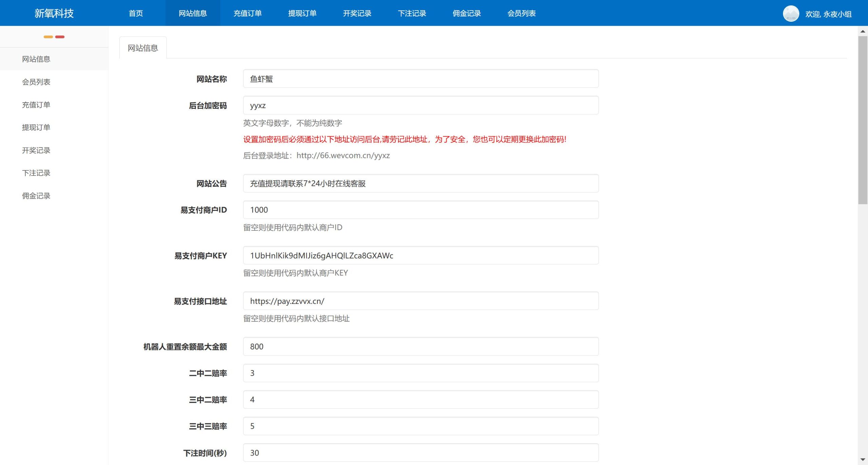Focus the 网站公告 input field
The height and width of the screenshot is (465, 868).
pyautogui.click(x=421, y=183)
